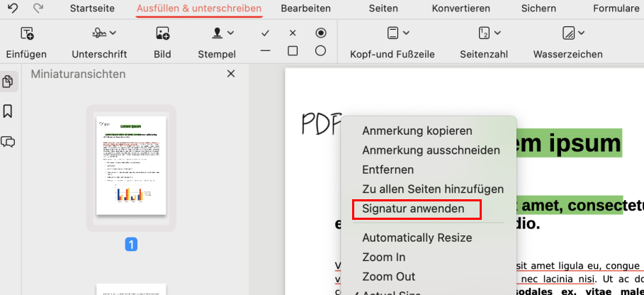This screenshot has height=295, width=644.
Task: Select the Ausfüllen & unterschreiben tab
Action: pos(199,9)
